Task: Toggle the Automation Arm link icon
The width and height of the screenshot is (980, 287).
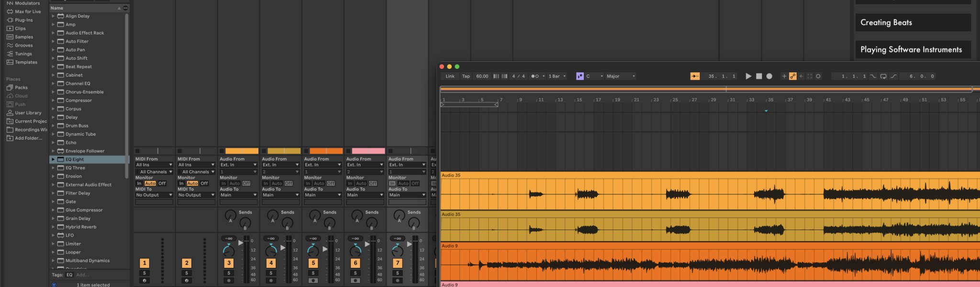Action: coord(793,76)
